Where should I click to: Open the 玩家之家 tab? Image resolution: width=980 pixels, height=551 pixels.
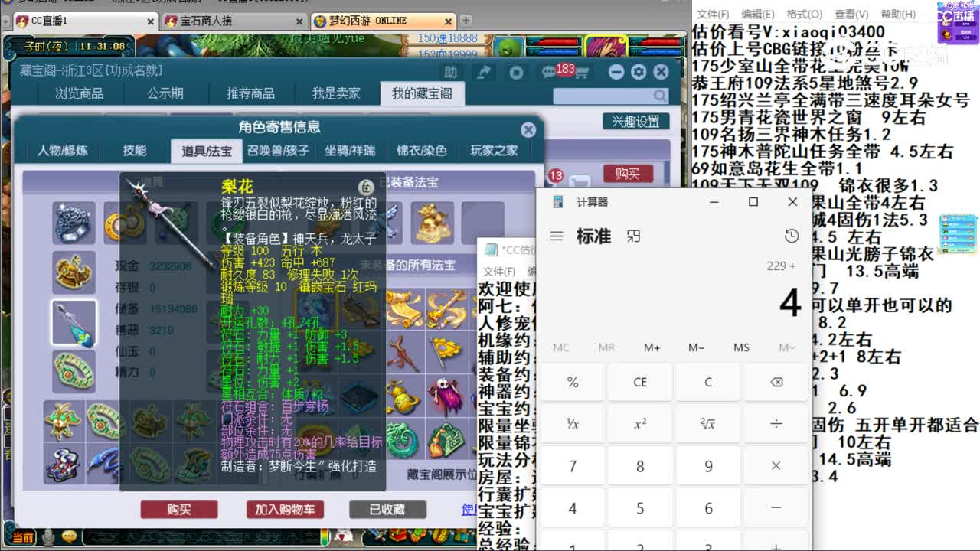[x=494, y=151]
